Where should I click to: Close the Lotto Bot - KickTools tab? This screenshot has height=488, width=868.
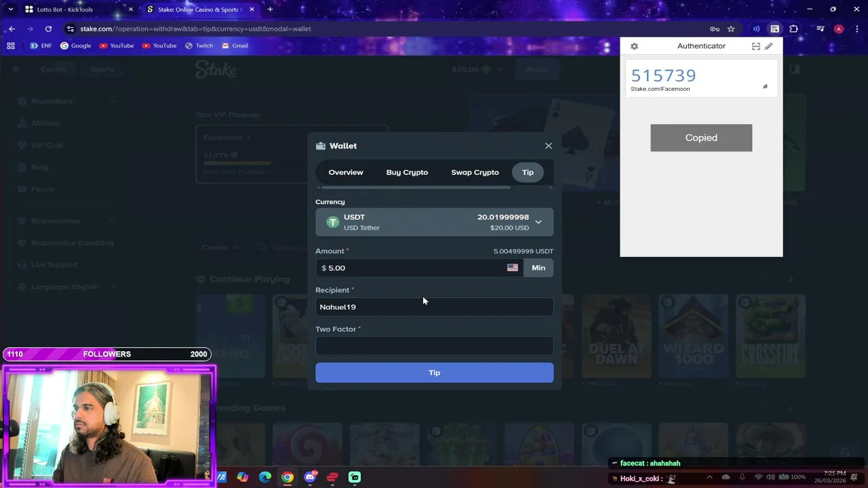(131, 9)
